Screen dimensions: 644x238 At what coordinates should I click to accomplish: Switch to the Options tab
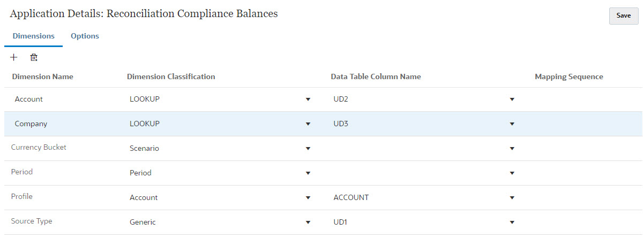click(85, 36)
